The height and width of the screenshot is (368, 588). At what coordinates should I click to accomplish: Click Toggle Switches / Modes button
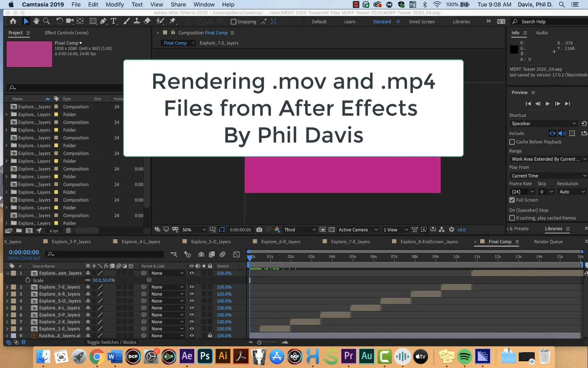(111, 342)
